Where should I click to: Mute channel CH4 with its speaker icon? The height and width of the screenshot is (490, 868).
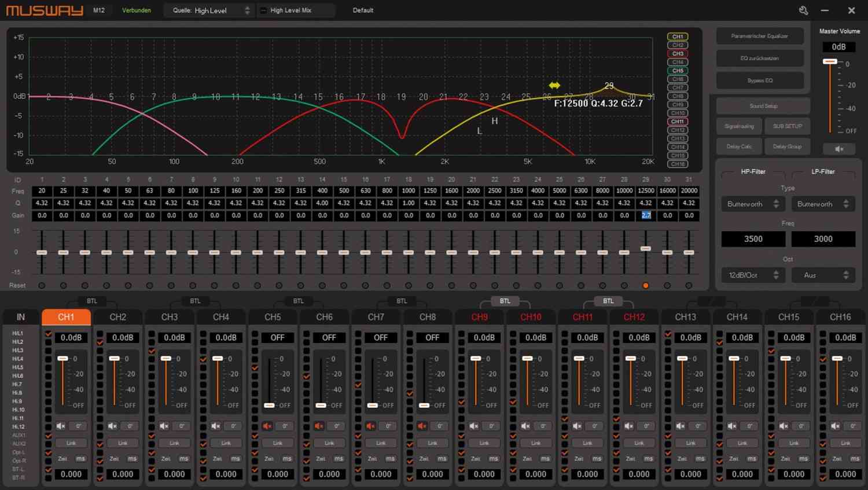(x=215, y=426)
